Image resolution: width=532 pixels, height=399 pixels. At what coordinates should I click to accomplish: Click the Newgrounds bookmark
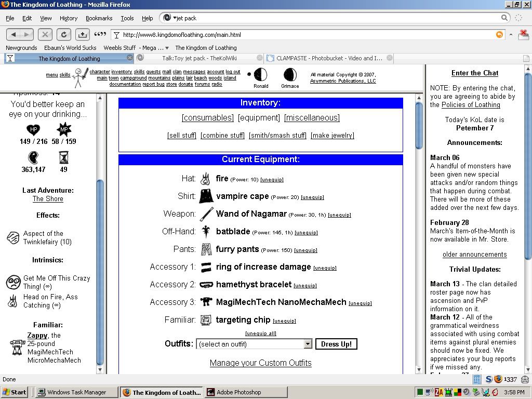21,48
